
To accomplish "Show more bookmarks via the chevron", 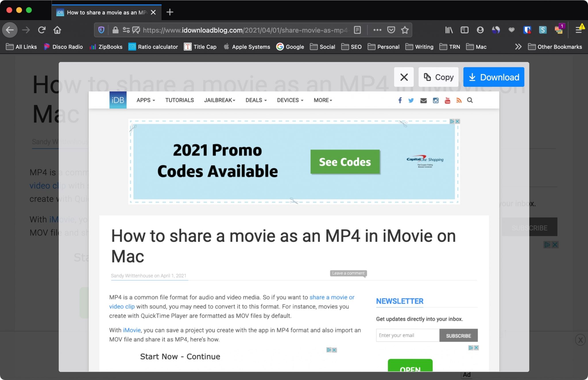I will pyautogui.click(x=518, y=47).
